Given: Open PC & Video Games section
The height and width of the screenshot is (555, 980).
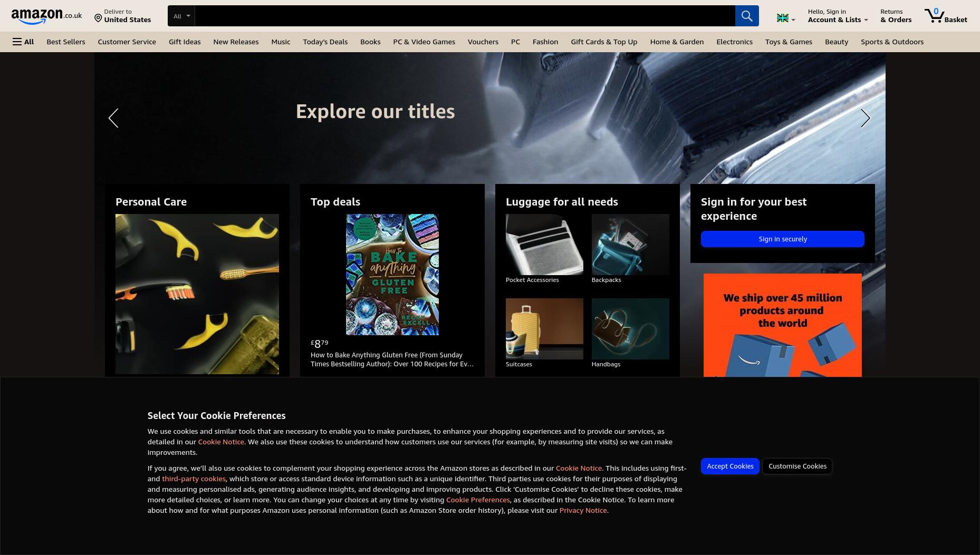Looking at the screenshot, I should pos(424,42).
